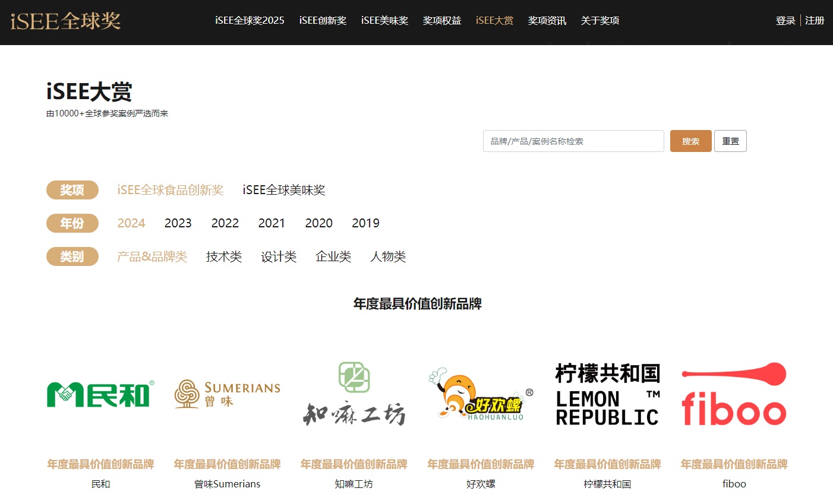Click the award title above 曾味Sumerians
This screenshot has width=833, height=504.
(227, 464)
